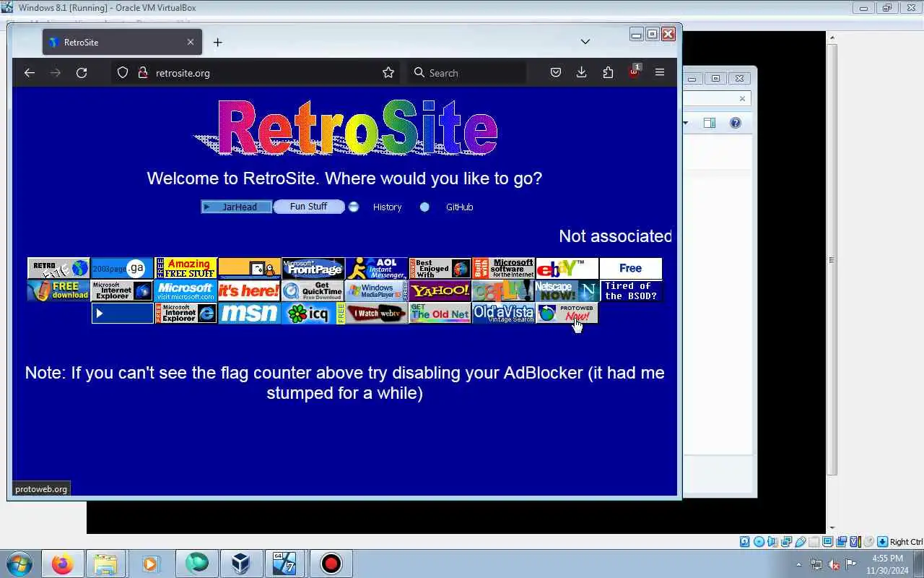Expand the dropdown arrow in the background window toolbar

tap(686, 123)
